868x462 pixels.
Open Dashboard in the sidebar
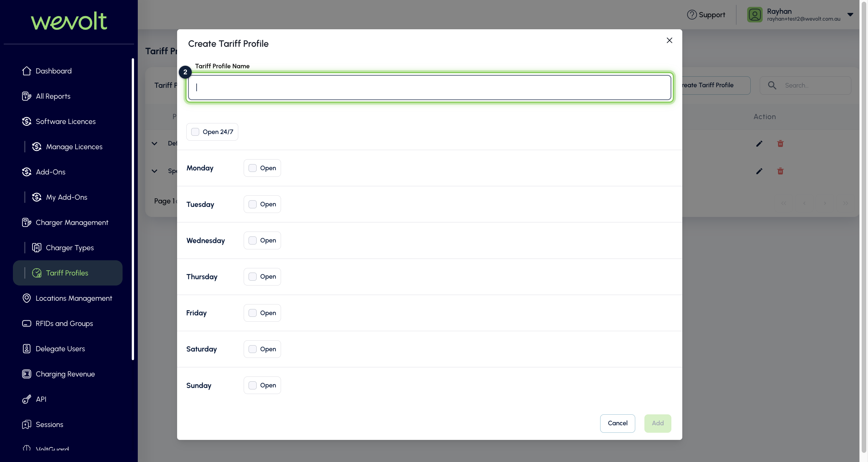click(x=67, y=71)
